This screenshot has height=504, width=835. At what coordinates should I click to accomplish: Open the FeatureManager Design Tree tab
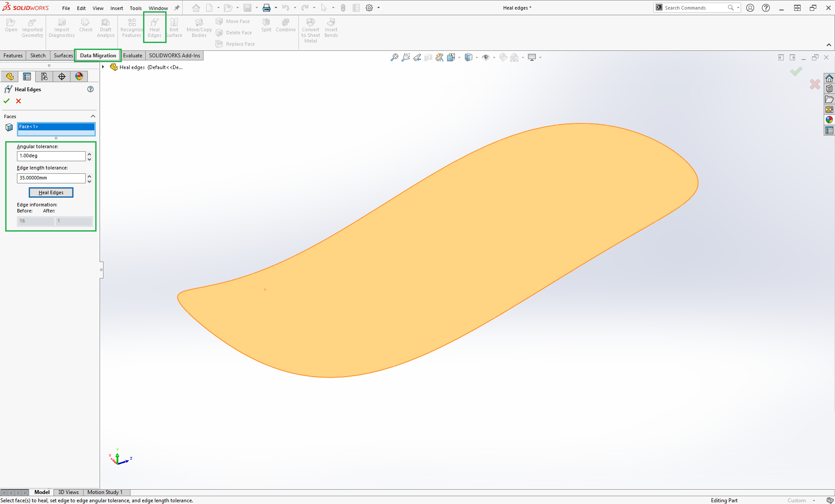click(10, 76)
